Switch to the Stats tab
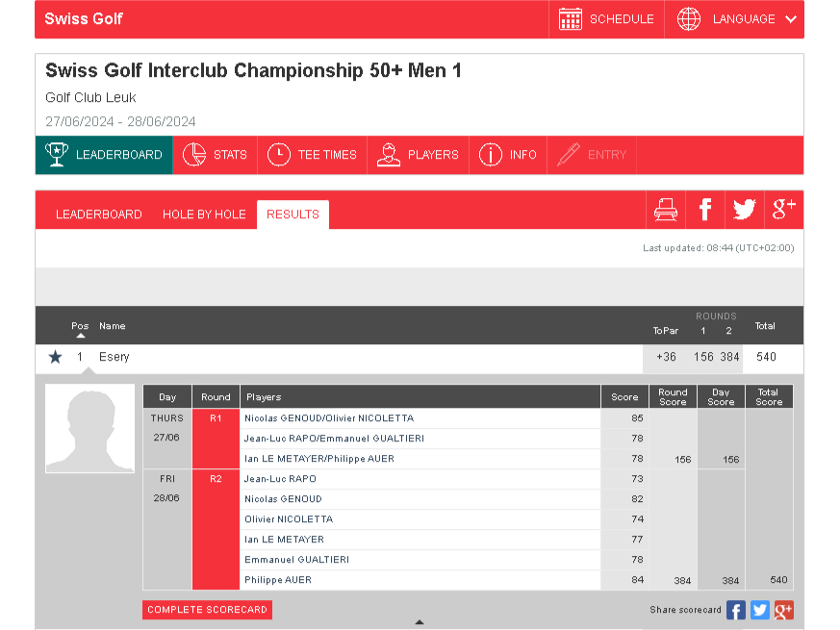 coord(215,155)
